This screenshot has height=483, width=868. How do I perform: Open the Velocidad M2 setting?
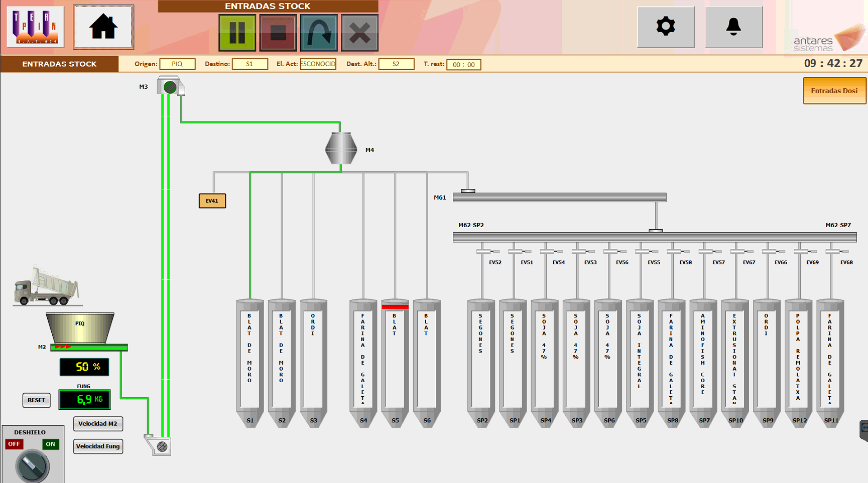tap(98, 424)
